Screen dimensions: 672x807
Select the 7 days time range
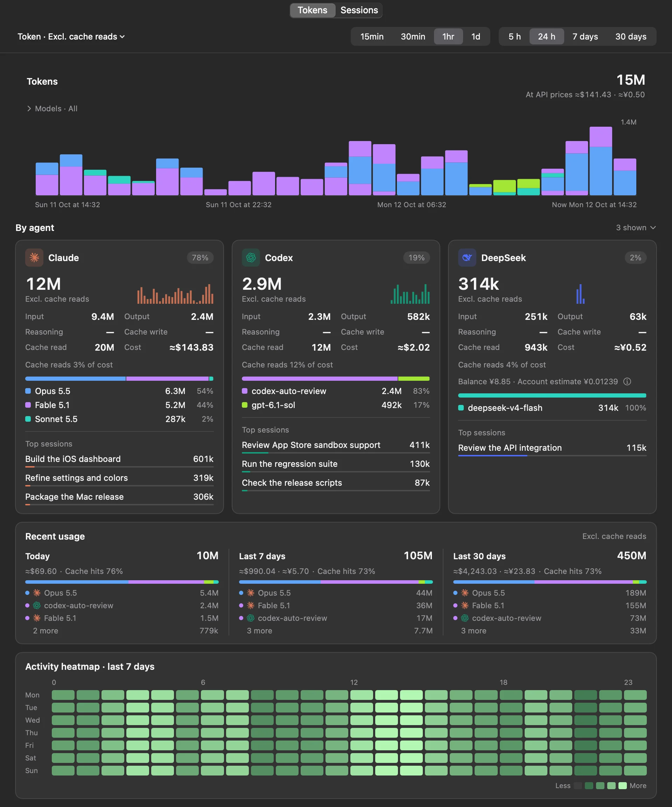tap(585, 36)
